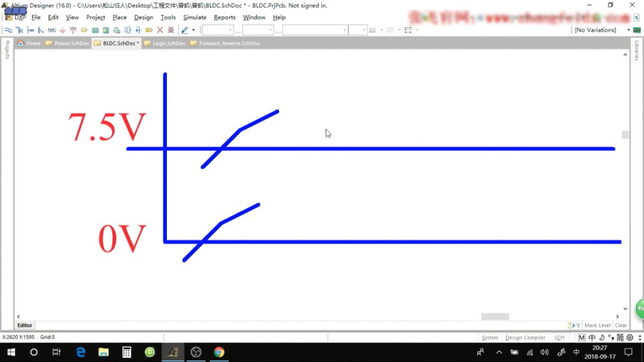Viewport: 644px width, 362px height.
Task: Open the Windows Start menu
Action: point(11,352)
